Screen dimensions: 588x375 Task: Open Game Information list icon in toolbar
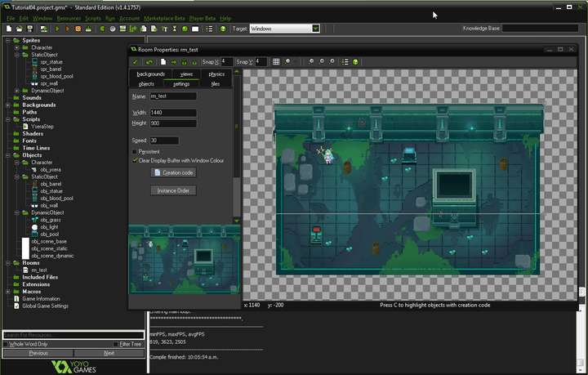[x=209, y=29]
